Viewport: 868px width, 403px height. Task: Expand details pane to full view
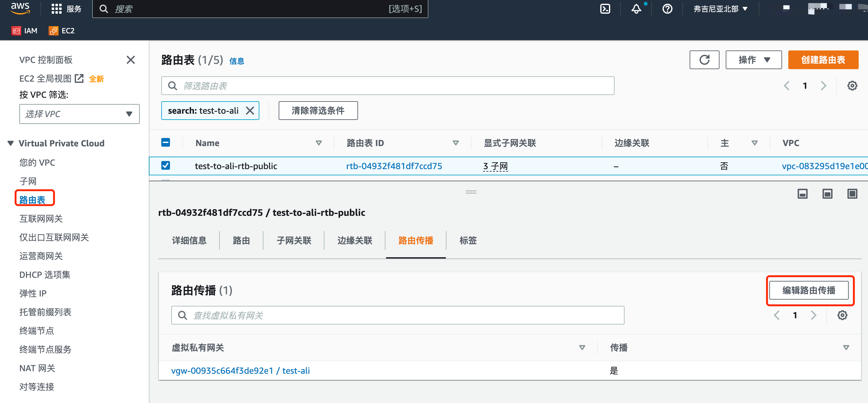(x=852, y=194)
